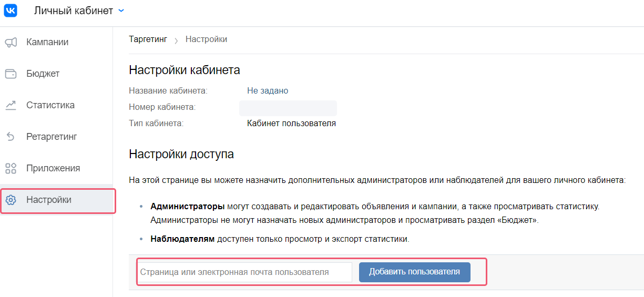Select the Настройки label in sidebar
Screen dimensions: 644x297
(49, 200)
